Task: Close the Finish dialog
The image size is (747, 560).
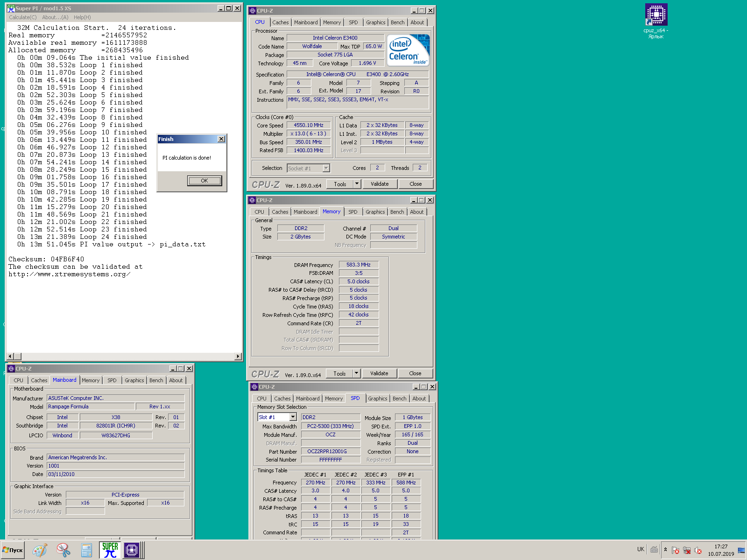Action: [x=221, y=139]
